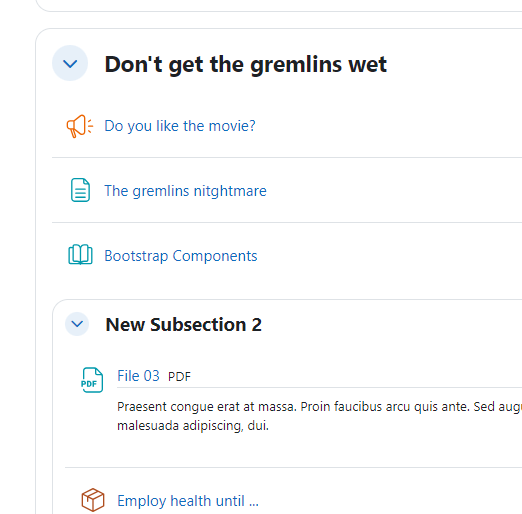
Task: Open the File 03 resource link
Action: coord(138,376)
